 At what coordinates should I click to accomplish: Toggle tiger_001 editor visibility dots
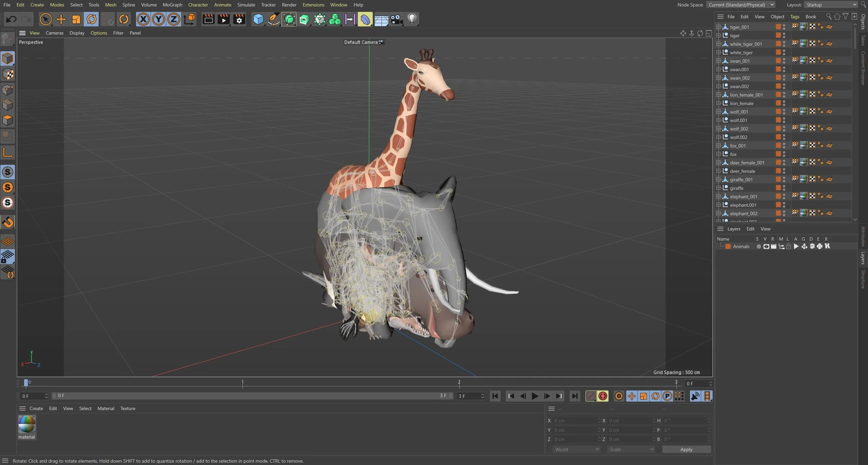point(784,27)
